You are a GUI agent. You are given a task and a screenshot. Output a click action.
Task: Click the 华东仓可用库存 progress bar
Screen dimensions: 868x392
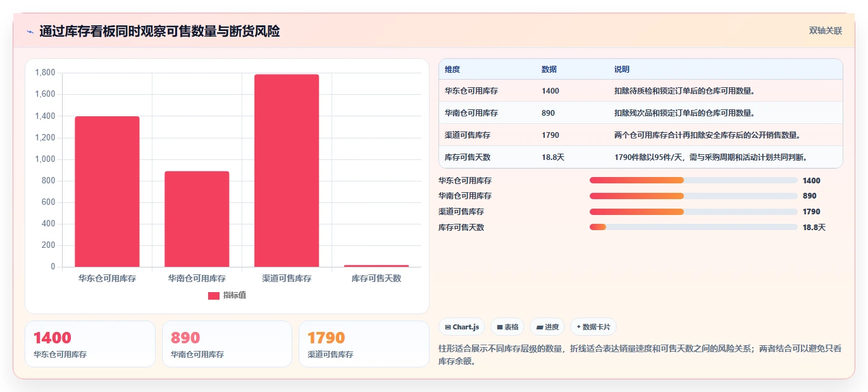point(693,180)
